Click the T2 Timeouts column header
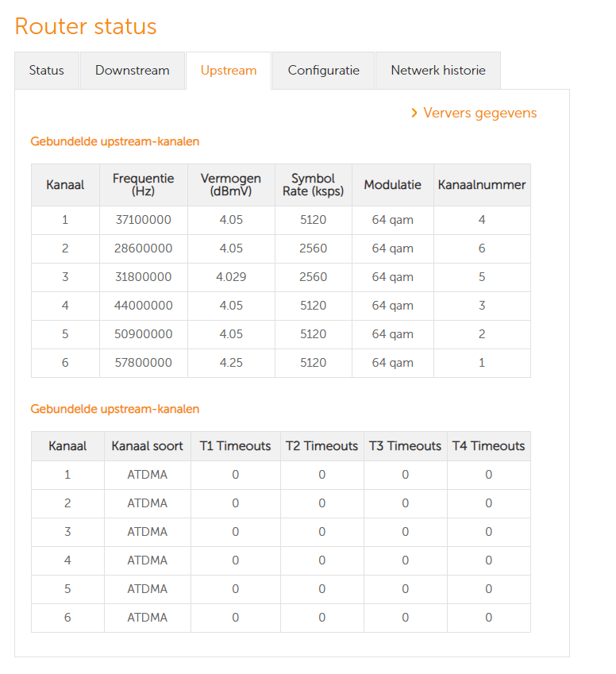Viewport: 616px width, 674px height. [321, 446]
